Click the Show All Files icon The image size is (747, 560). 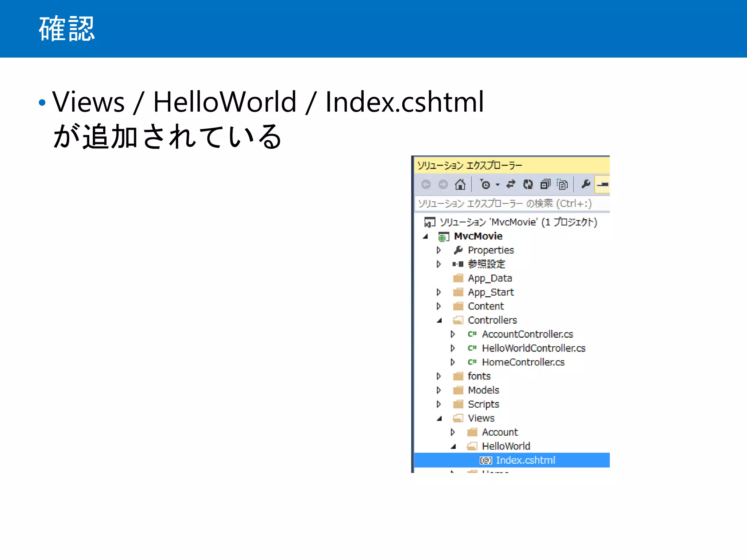click(x=562, y=184)
